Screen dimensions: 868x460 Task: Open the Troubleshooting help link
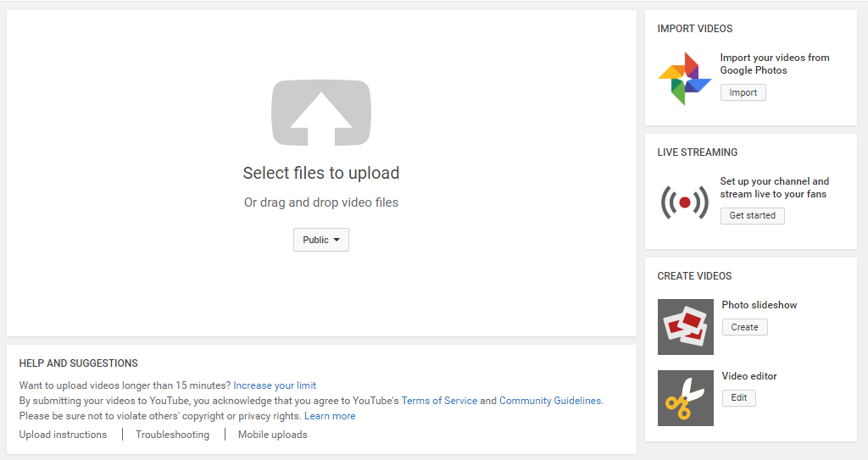(x=172, y=435)
